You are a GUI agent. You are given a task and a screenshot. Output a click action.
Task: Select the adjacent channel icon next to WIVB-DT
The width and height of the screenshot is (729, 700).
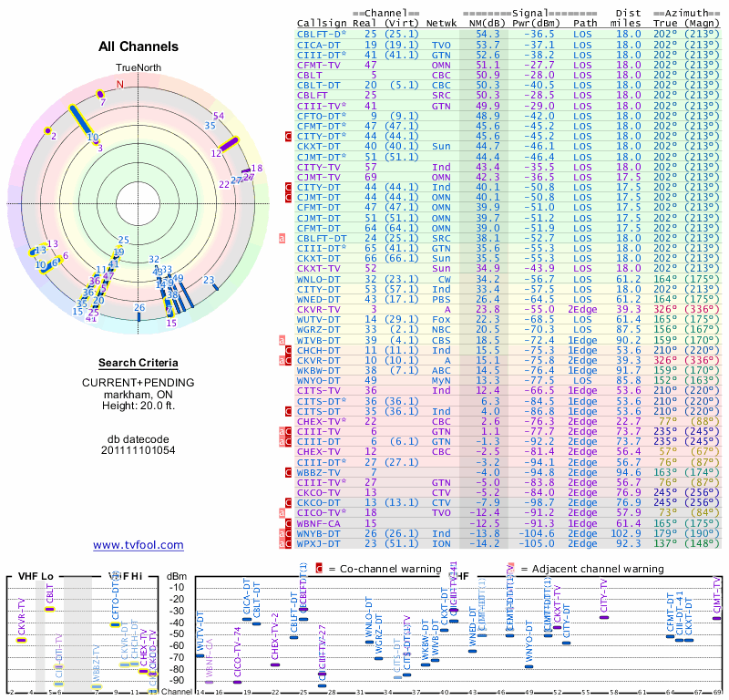282,340
